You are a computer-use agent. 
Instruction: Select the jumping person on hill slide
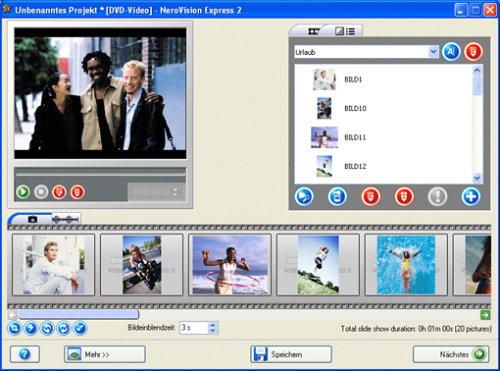coord(318,265)
